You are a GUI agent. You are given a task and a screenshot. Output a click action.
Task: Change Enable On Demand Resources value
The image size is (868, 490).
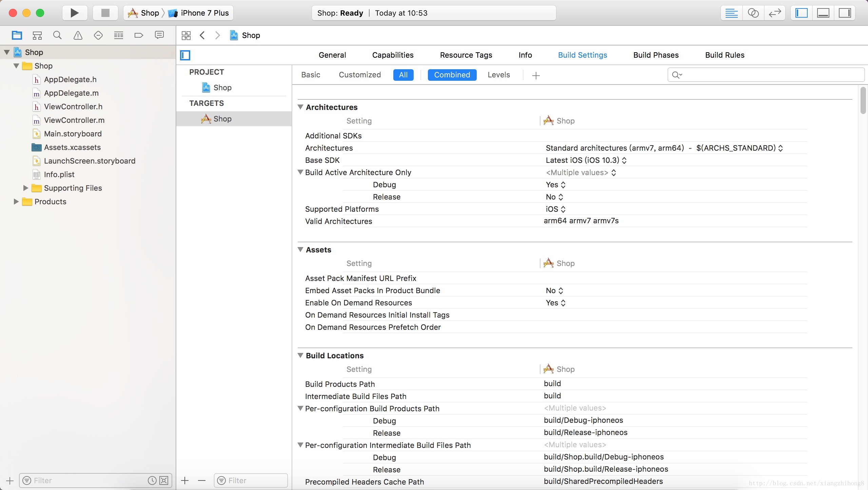556,303
